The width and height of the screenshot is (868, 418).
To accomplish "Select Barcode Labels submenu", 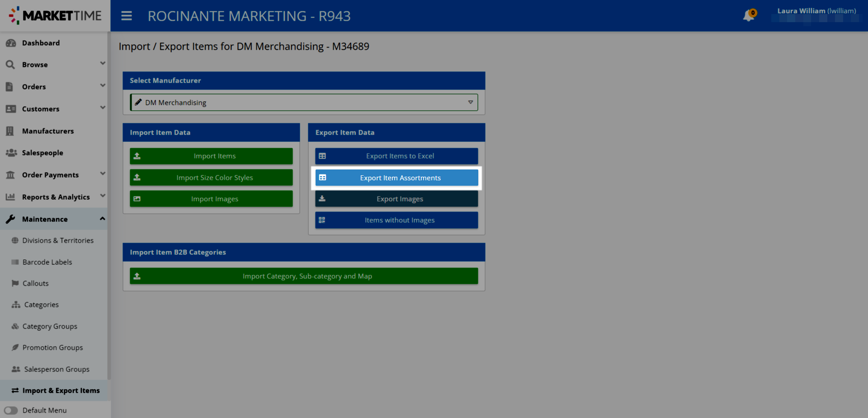I will (x=54, y=262).
